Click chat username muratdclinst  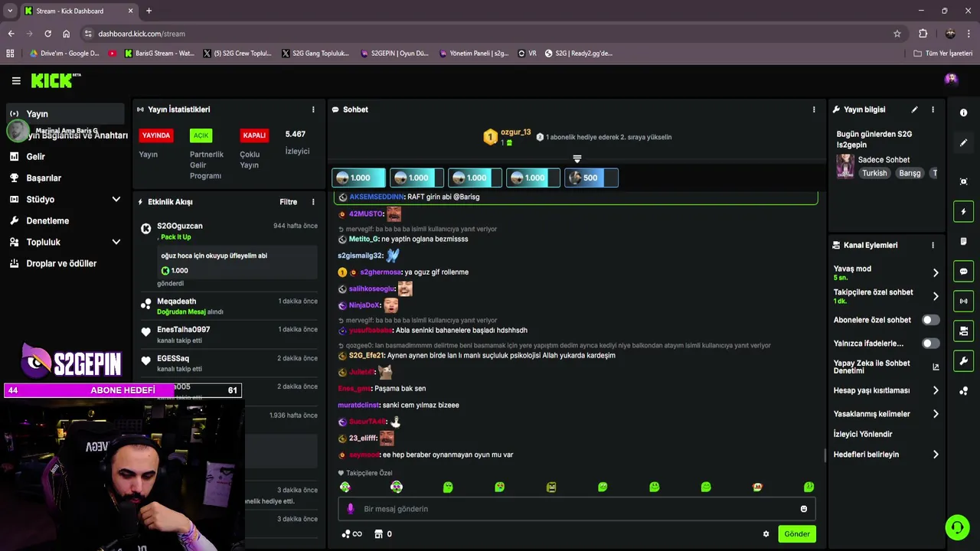(359, 405)
